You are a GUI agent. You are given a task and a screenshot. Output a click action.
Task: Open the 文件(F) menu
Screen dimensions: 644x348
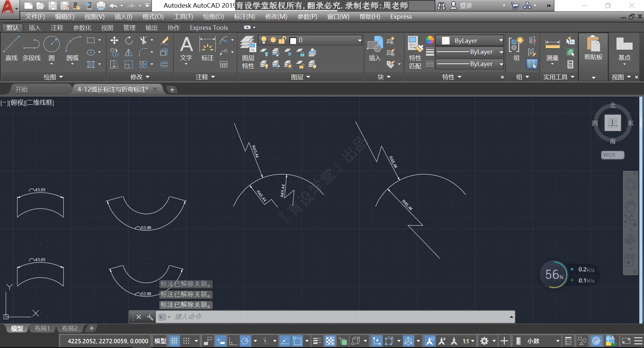click(35, 16)
